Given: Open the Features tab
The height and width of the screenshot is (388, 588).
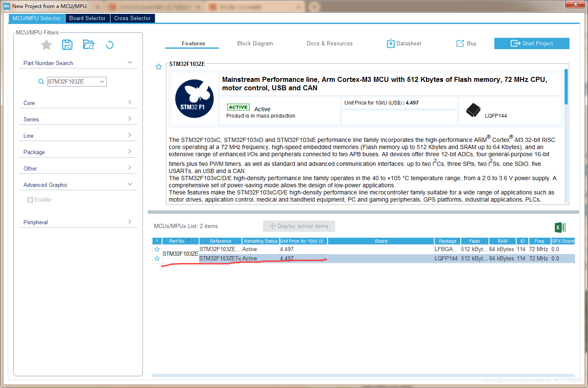Looking at the screenshot, I should click(193, 43).
